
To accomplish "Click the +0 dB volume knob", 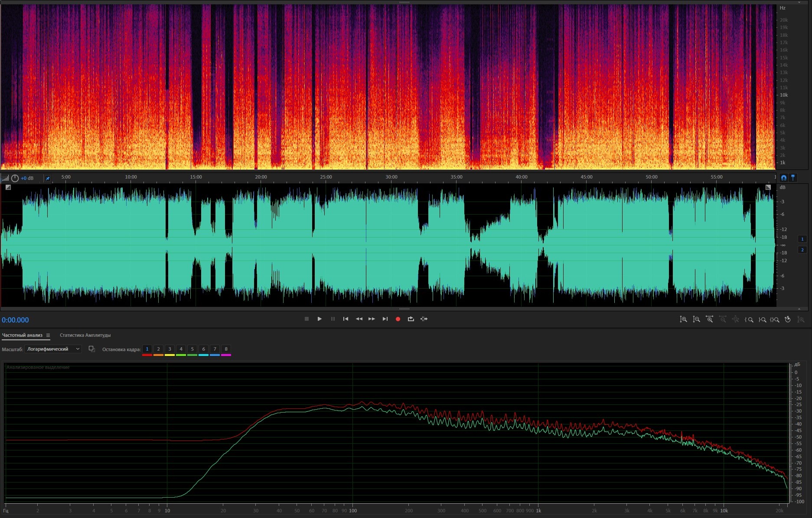I will click(x=15, y=178).
